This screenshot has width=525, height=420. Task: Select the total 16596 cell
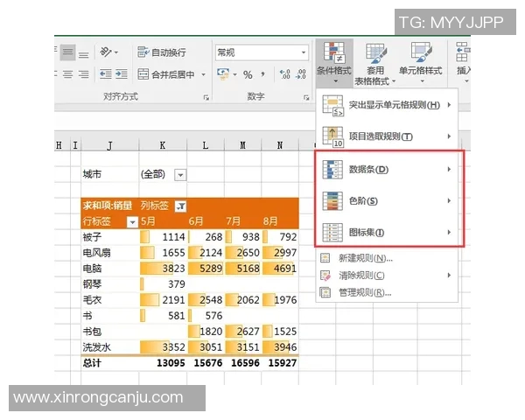242,363
